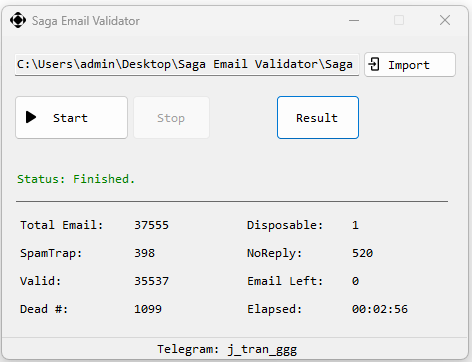Click the 'Telegram: j_tran_ggg' footer text
The width and height of the screenshot is (472, 362).
pyautogui.click(x=227, y=349)
